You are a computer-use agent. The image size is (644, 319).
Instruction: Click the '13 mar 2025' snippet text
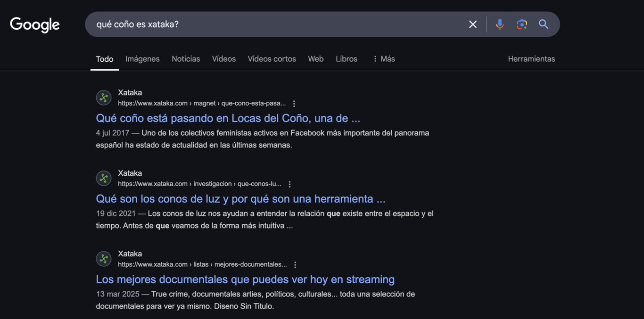pyautogui.click(x=117, y=294)
